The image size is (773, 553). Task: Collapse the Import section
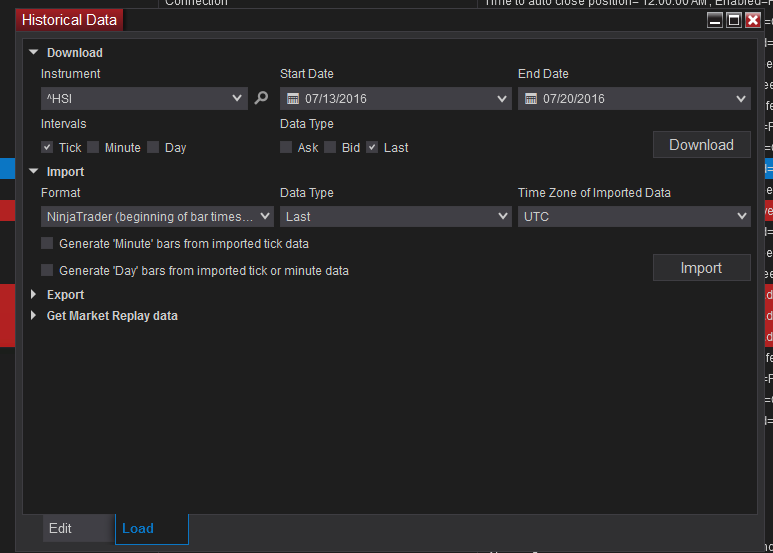tap(34, 172)
